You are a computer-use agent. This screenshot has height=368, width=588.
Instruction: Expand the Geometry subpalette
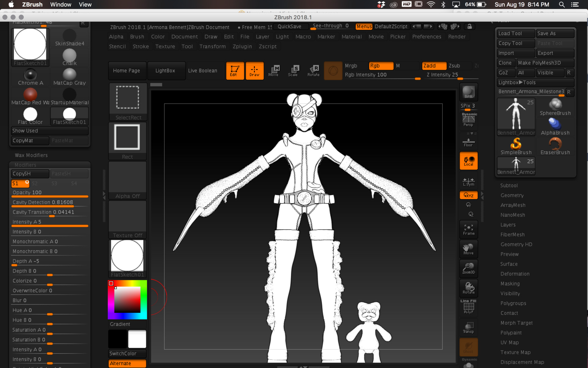click(512, 195)
